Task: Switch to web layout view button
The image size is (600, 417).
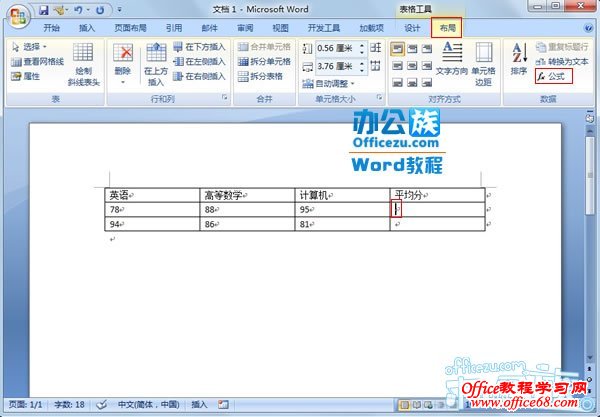Action: pos(428,405)
